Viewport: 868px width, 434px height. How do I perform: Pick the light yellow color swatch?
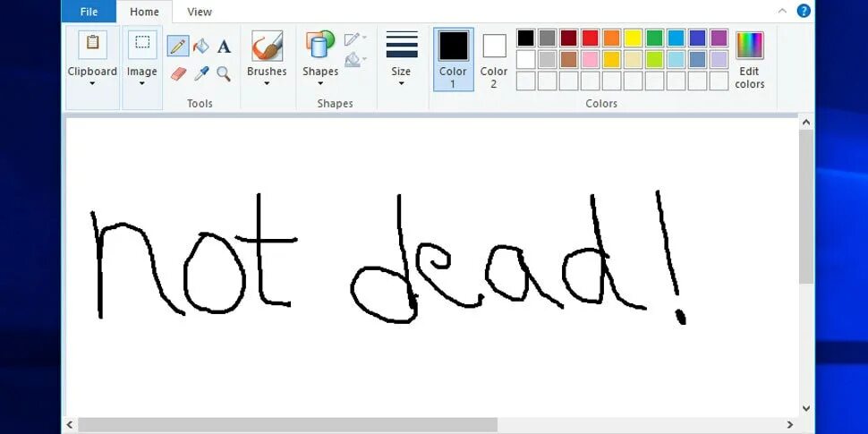pyautogui.click(x=634, y=59)
